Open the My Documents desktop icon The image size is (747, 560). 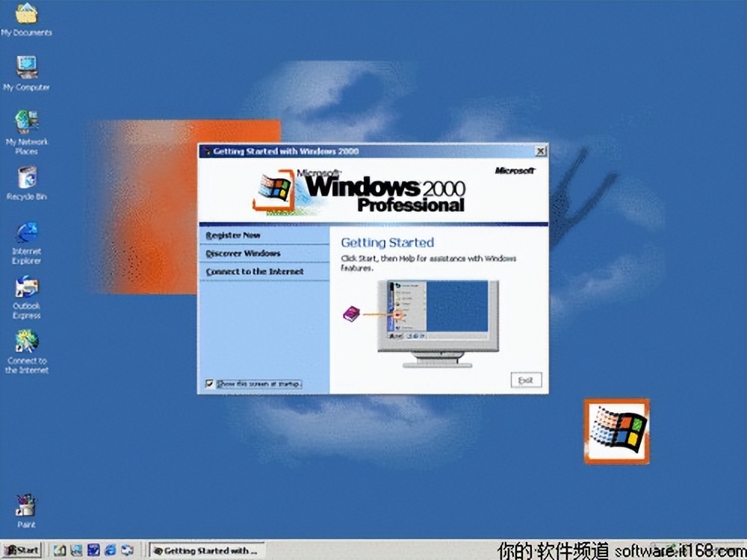(x=27, y=15)
